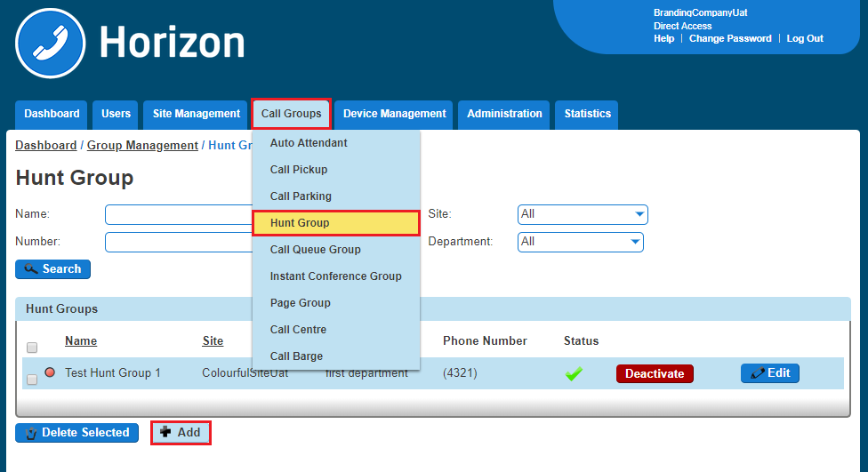
Task: Focus the Number input field
Action: coord(179,243)
